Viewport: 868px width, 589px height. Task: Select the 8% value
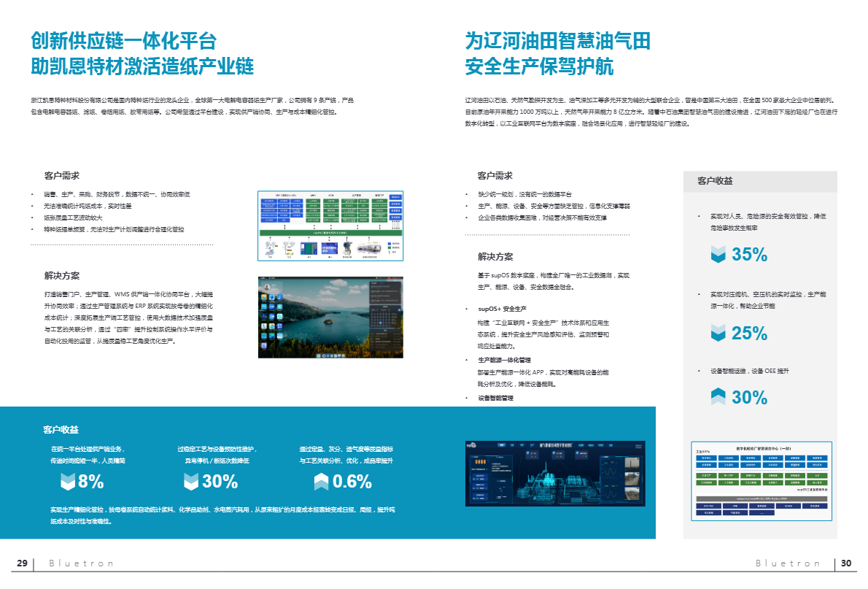pos(90,482)
